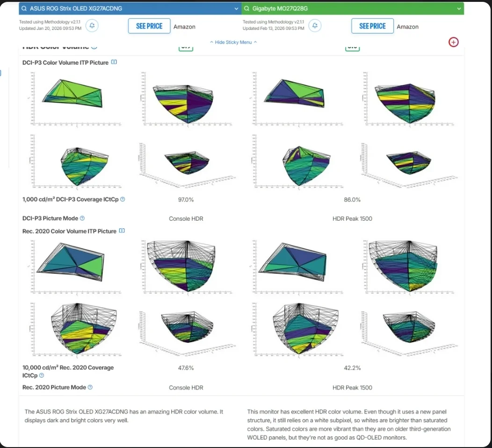This screenshot has height=448, width=492.
Task: Open DCI-P3 Color Volume ITP Picture compare icon
Action: coord(114,62)
